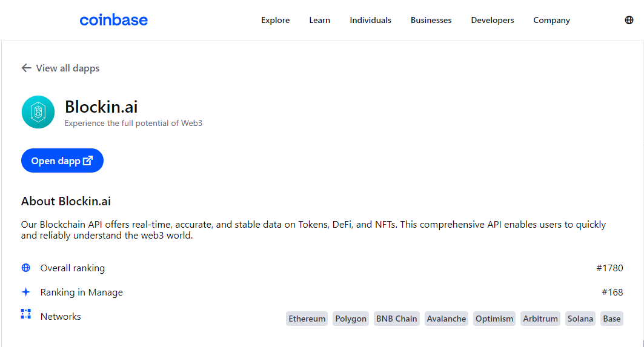Open the Developers menu

click(493, 20)
